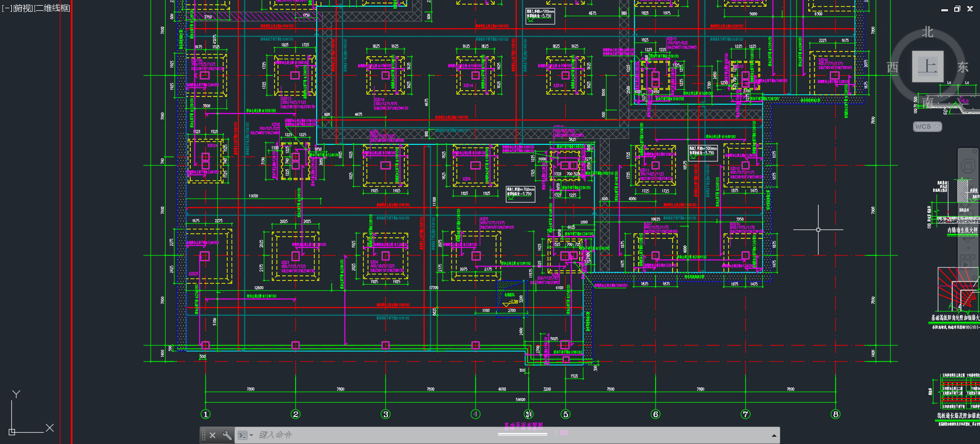The height and width of the screenshot is (444, 980).
Task: Minimize the drawing window
Action: [944, 9]
